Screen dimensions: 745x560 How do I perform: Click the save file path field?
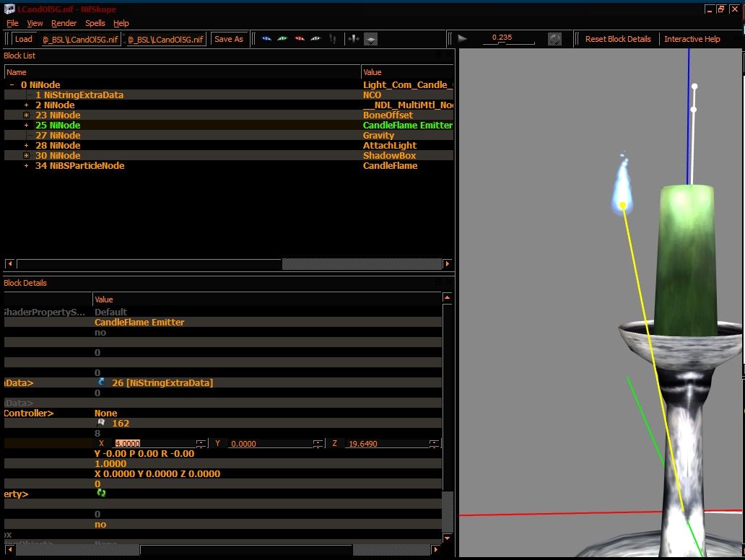pos(165,40)
